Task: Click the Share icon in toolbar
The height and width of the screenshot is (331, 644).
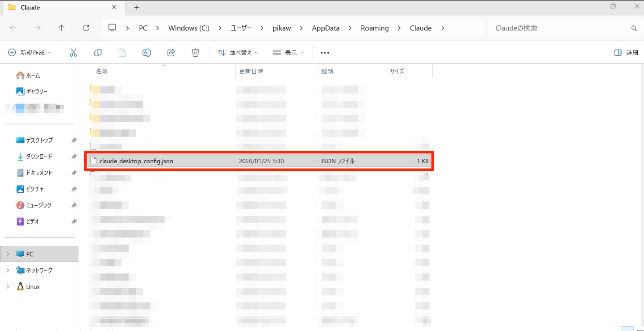Action: 171,53
